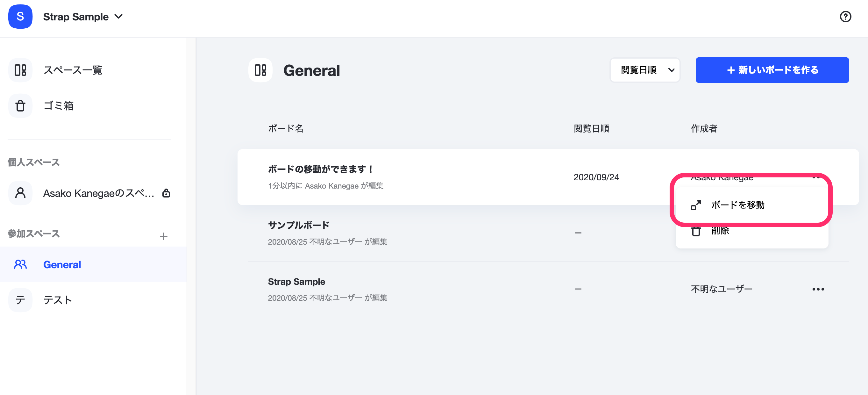This screenshot has width=868, height=395.
Task: Open スペース一覧 grid icon in sidebar
Action: pyautogui.click(x=20, y=70)
